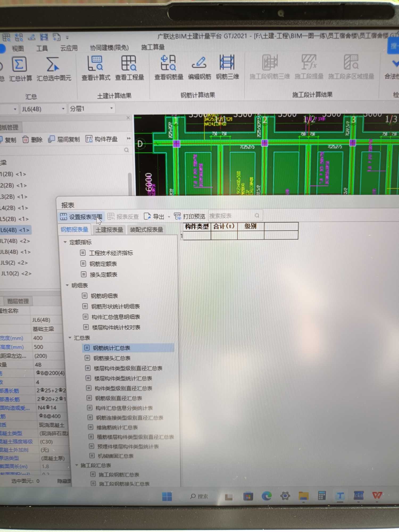399x532 pixels.
Task: Select 楼层构件统计校对表 report
Action: [x=112, y=327]
